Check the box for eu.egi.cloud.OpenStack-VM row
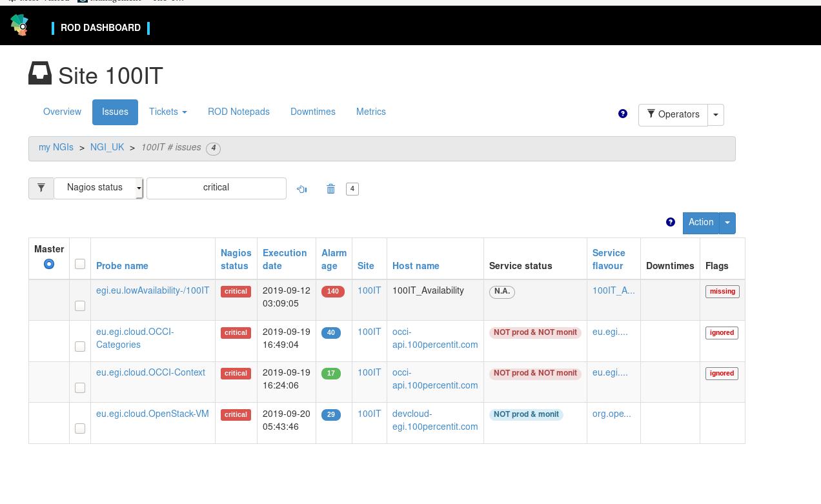The width and height of the screenshot is (821, 504). click(80, 428)
